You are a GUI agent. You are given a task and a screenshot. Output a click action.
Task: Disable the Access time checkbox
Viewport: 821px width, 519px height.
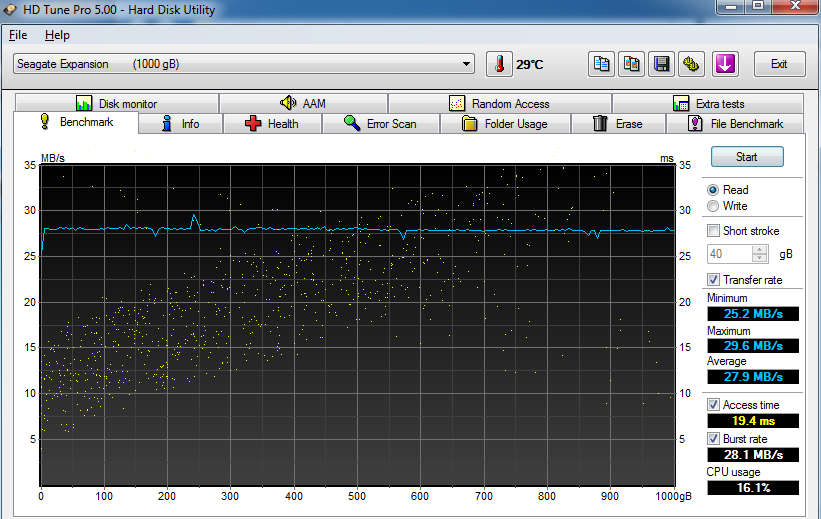[713, 405]
